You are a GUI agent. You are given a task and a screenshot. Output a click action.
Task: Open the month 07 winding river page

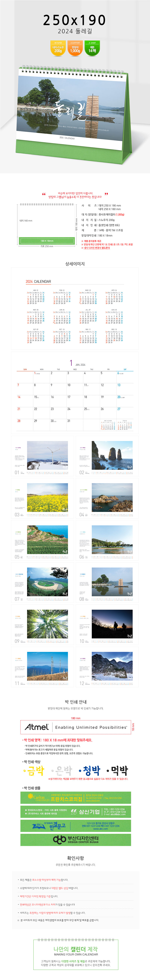(x=43, y=582)
